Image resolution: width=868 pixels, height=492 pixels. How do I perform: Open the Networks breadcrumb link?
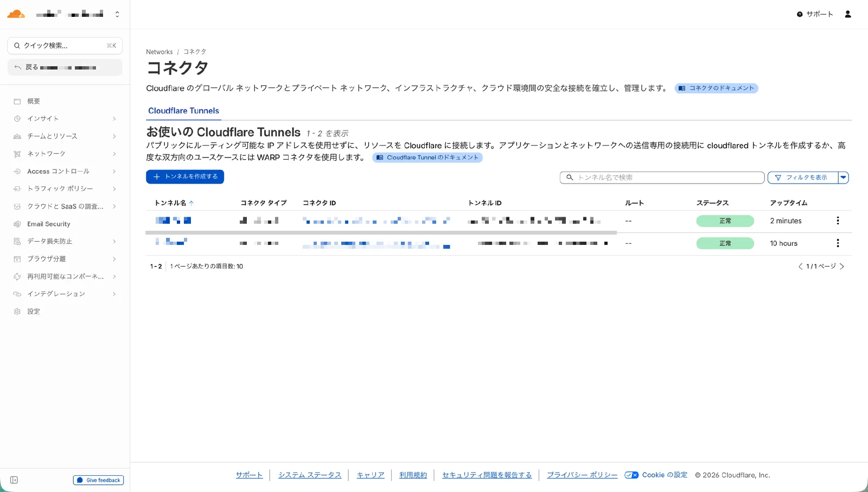pos(159,52)
